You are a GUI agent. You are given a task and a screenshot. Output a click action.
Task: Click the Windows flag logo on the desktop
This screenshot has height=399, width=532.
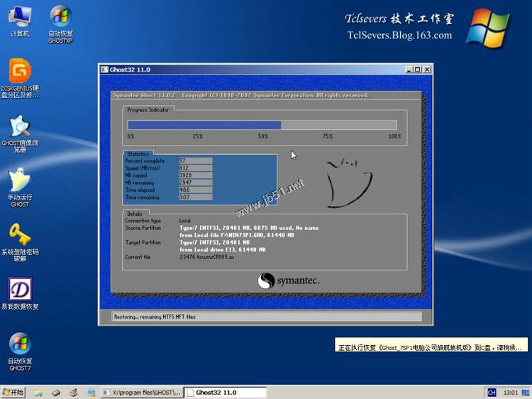[x=488, y=28]
